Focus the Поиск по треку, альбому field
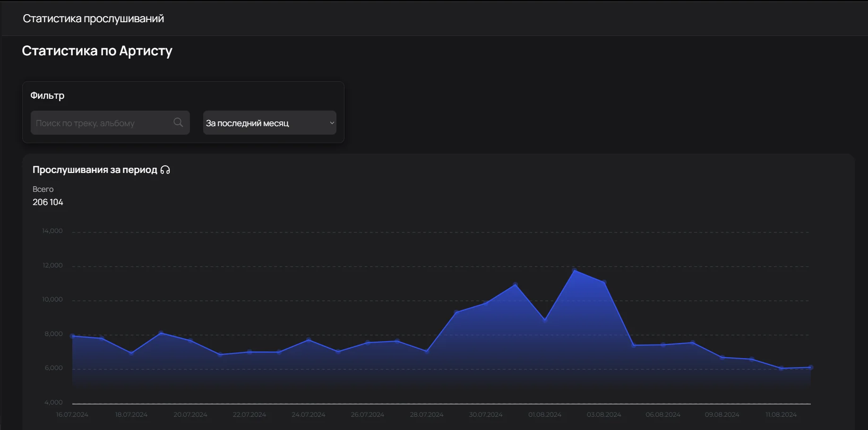Image resolution: width=868 pixels, height=430 pixels. (102, 123)
